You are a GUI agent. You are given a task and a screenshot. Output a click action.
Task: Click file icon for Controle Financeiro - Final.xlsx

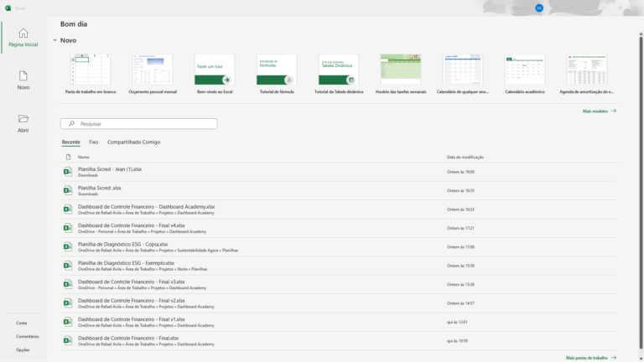tap(68, 341)
